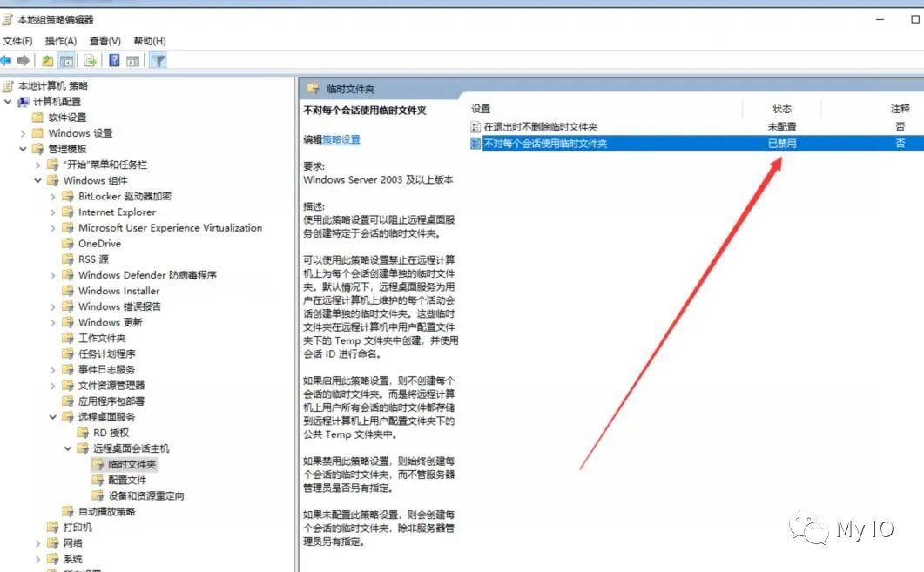Select the 工作文件夹 folder
Screen dimensions: 924x572
pyautogui.click(x=102, y=338)
